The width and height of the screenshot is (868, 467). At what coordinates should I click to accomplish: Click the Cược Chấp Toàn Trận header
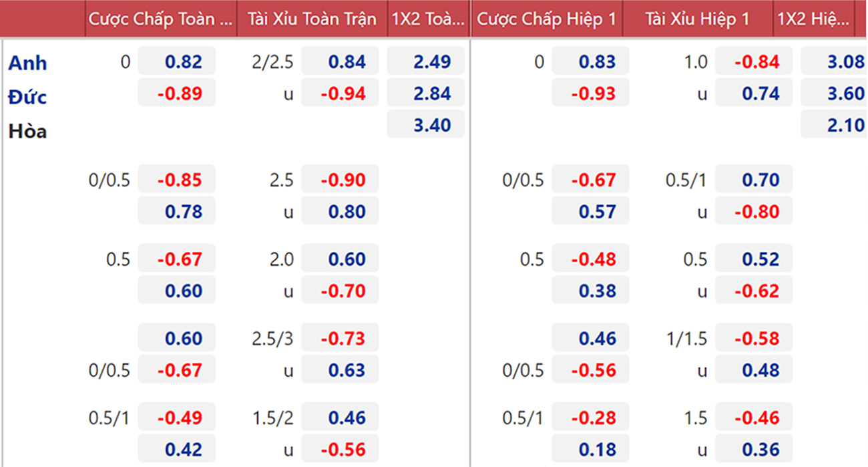[161, 19]
